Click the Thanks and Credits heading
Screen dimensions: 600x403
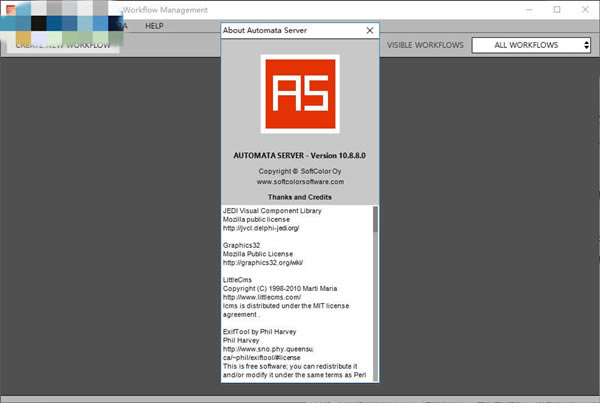pyautogui.click(x=300, y=197)
